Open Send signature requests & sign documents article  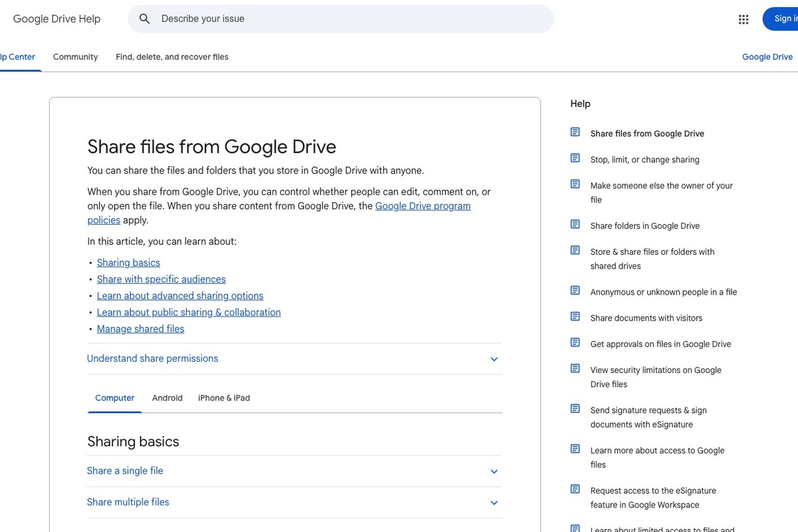648,418
